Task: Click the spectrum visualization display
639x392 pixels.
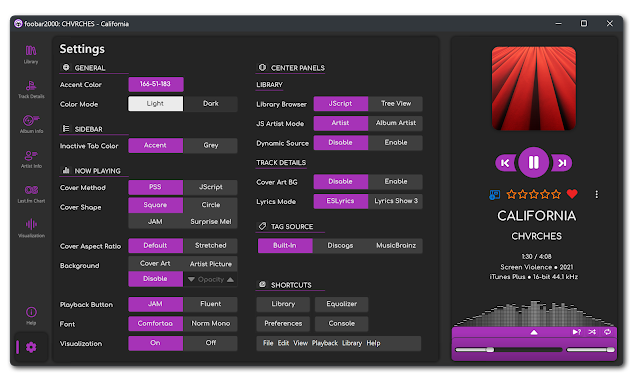Action: pyautogui.click(x=534, y=314)
